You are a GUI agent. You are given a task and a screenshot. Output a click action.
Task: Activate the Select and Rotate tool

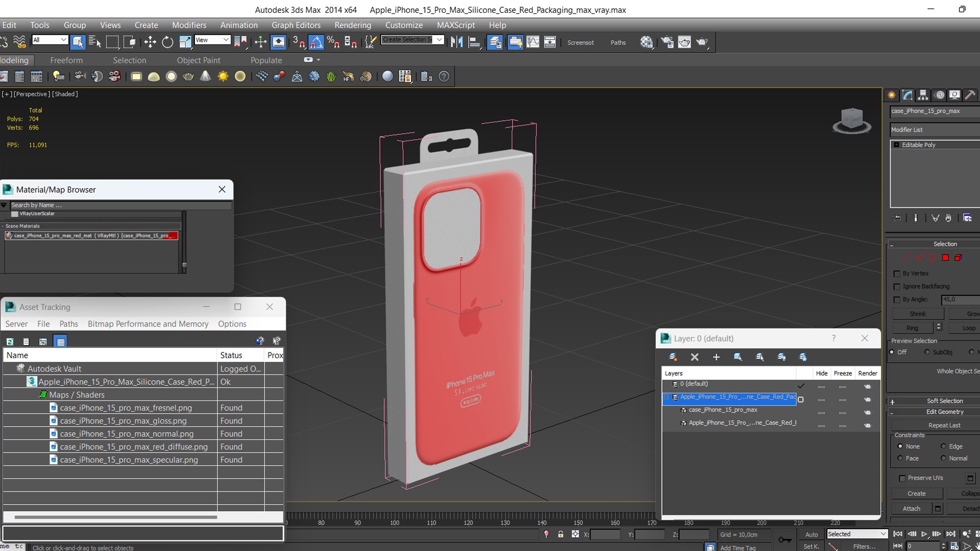(x=167, y=42)
